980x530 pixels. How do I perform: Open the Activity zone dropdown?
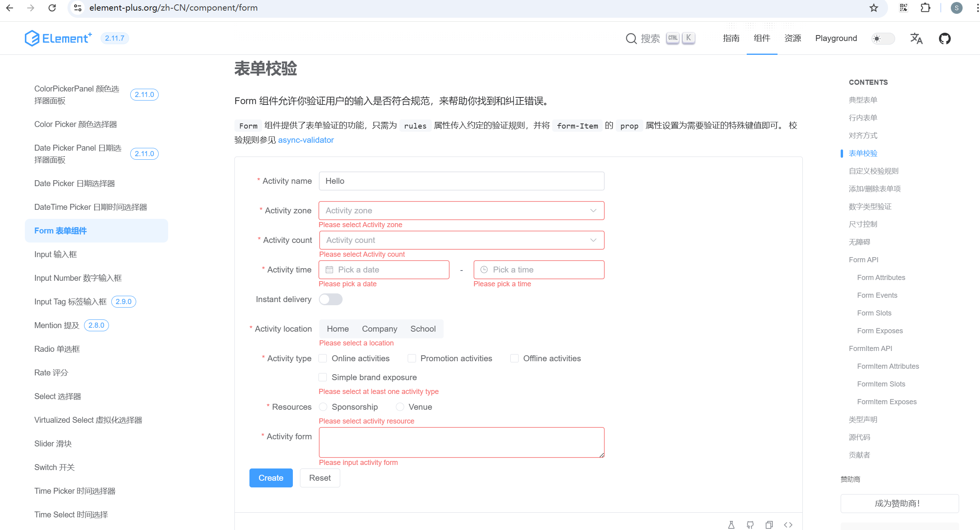click(x=461, y=210)
